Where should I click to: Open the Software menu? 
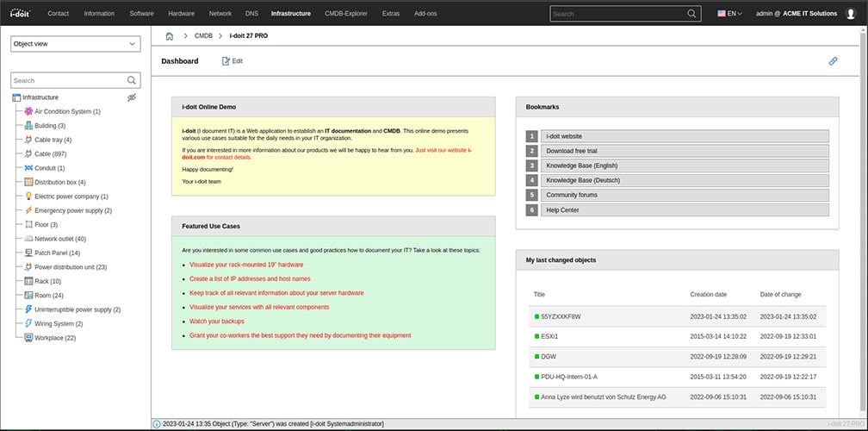pyautogui.click(x=141, y=13)
